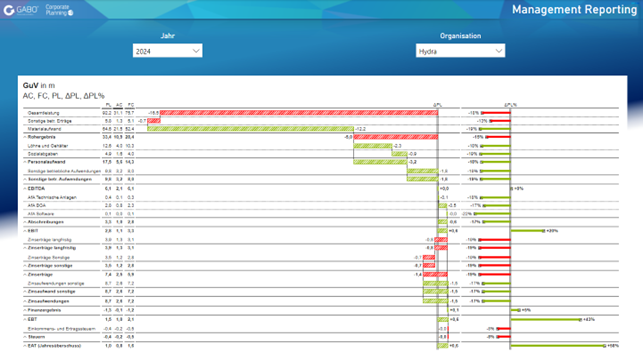Collapse the EBITDA row
The image size is (643, 360).
[25, 189]
